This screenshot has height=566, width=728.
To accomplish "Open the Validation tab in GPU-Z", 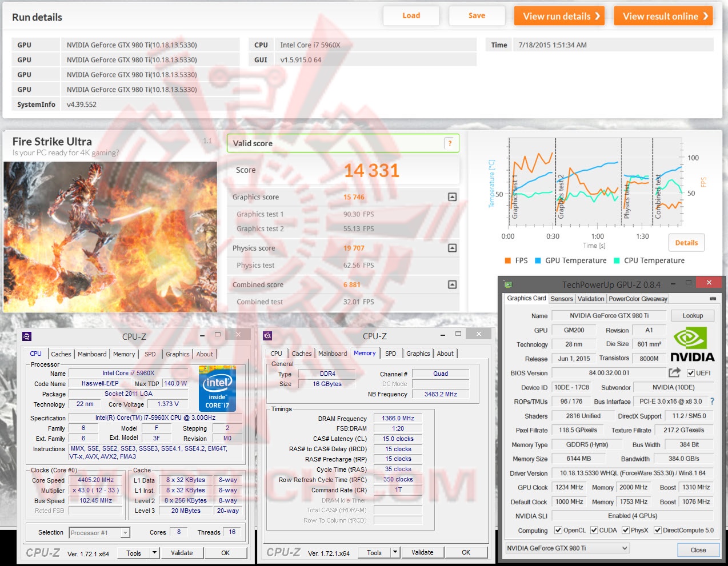I will (x=591, y=299).
